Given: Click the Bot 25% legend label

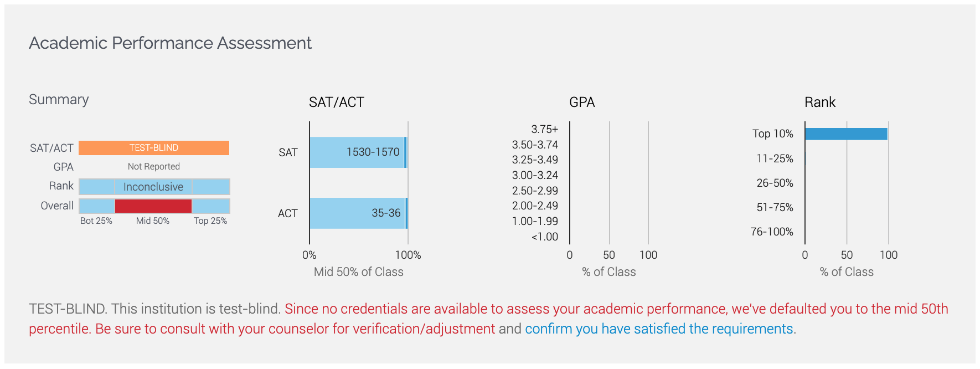Looking at the screenshot, I should [x=96, y=221].
